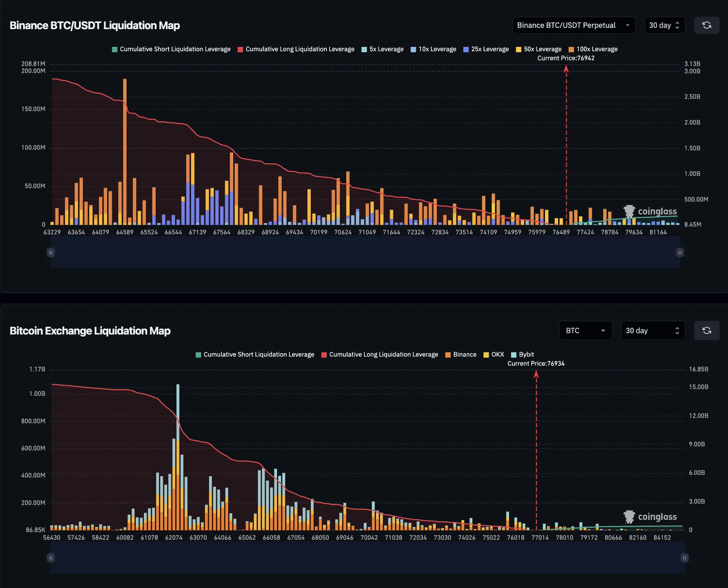
Task: Toggle the 10x Leverage legend series
Action: (x=433, y=49)
